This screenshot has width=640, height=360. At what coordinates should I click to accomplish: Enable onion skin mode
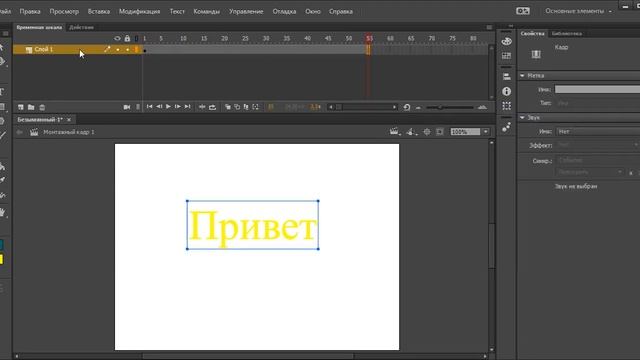coord(228,107)
